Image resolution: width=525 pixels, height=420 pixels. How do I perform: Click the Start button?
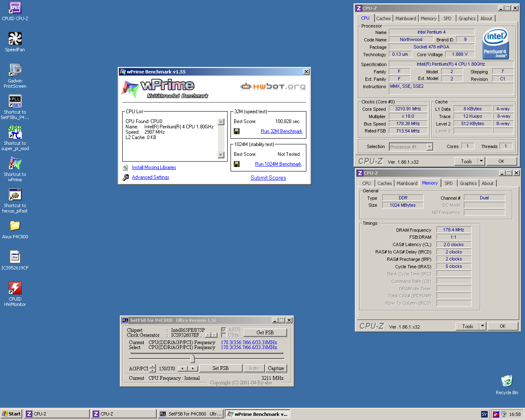(11, 414)
